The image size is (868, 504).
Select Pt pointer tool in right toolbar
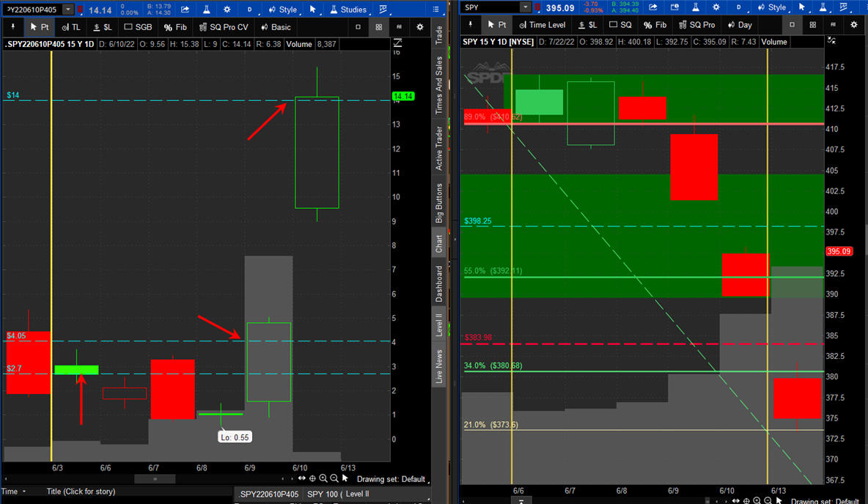click(496, 24)
